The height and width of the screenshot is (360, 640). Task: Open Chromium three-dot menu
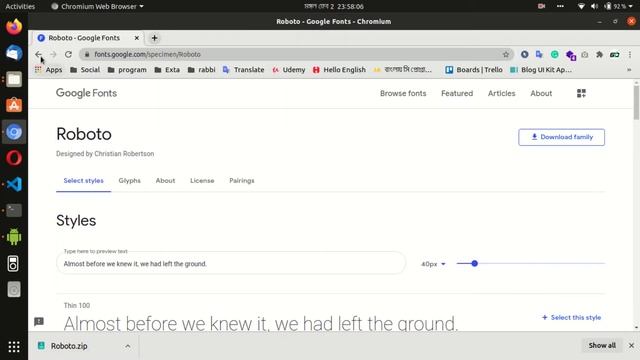point(630,54)
